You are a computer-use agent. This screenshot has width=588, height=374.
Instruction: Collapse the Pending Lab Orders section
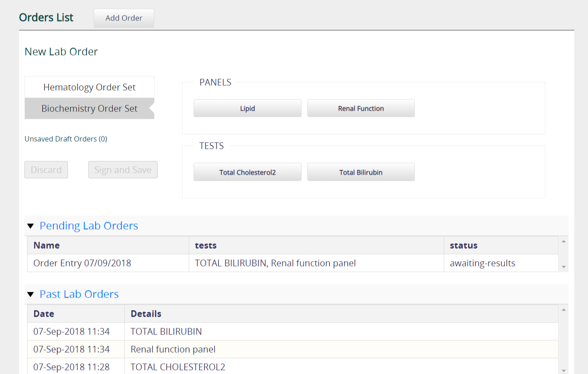(x=30, y=226)
